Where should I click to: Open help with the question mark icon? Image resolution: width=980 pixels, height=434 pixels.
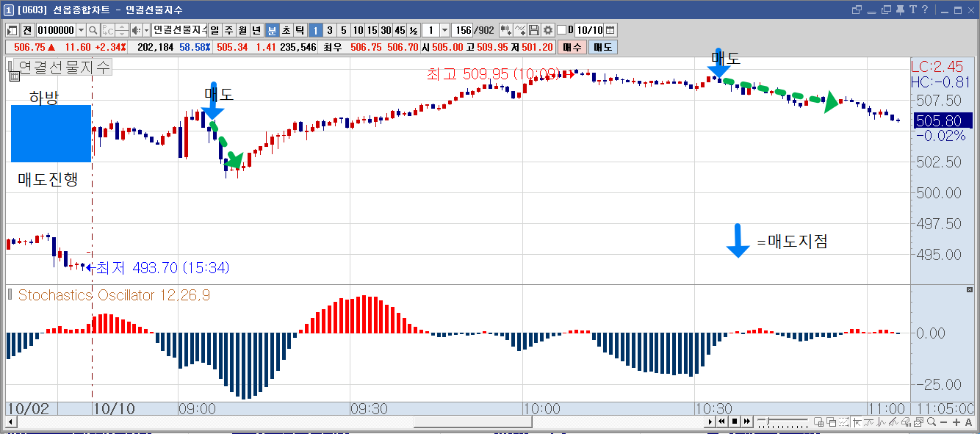925,10
